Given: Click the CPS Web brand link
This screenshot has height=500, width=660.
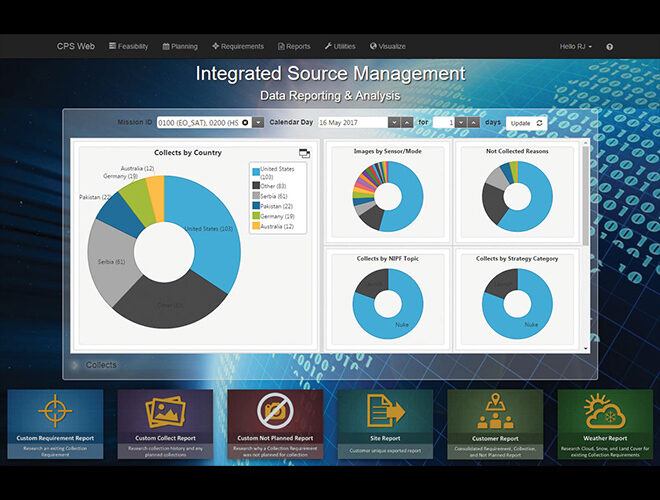Looking at the screenshot, I should coord(76,46).
